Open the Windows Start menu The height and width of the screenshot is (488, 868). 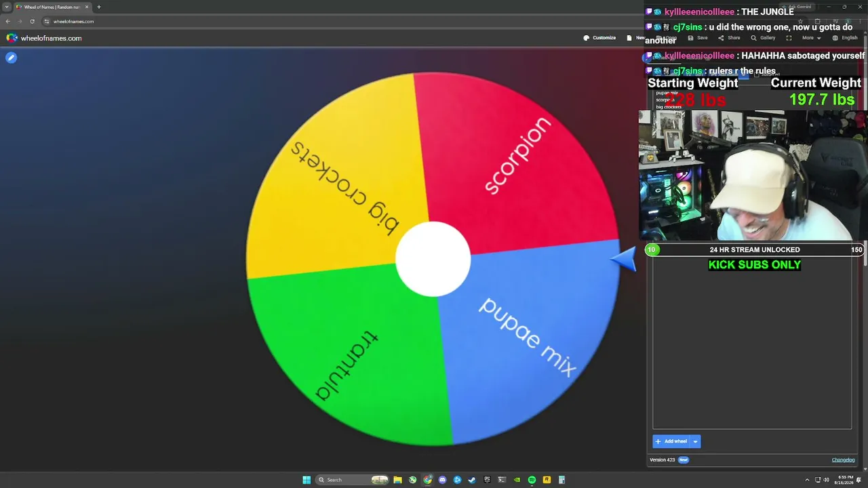pos(307,480)
